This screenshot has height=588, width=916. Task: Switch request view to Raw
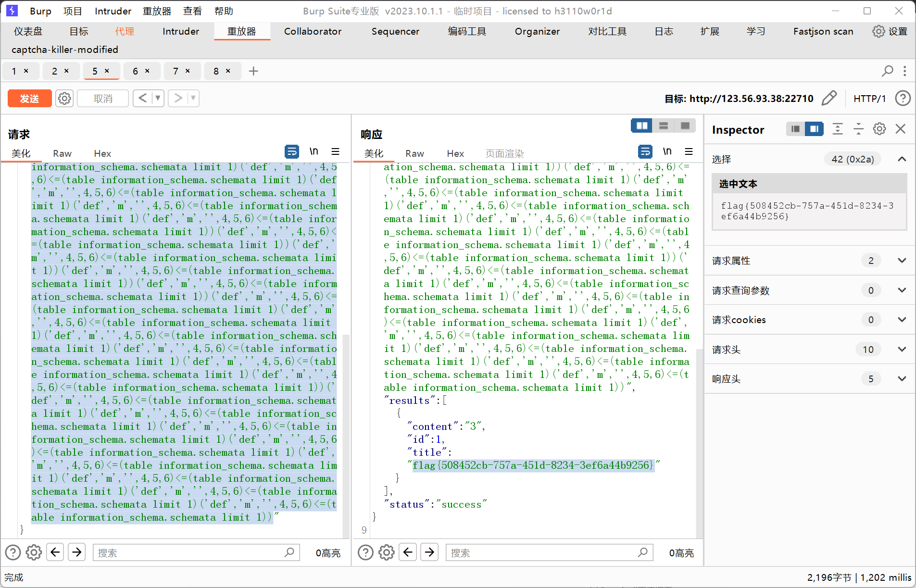[x=62, y=153]
